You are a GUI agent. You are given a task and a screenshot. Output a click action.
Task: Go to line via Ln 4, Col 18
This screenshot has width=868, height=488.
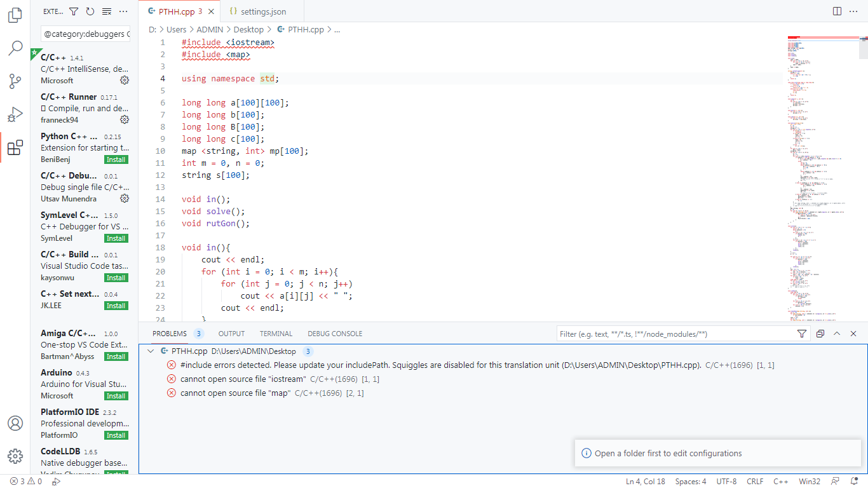[x=646, y=482]
